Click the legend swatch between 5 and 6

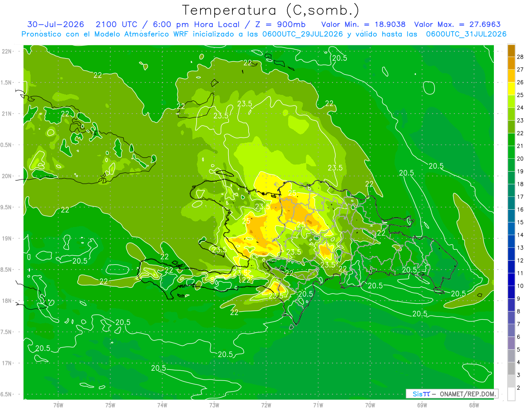511,343
